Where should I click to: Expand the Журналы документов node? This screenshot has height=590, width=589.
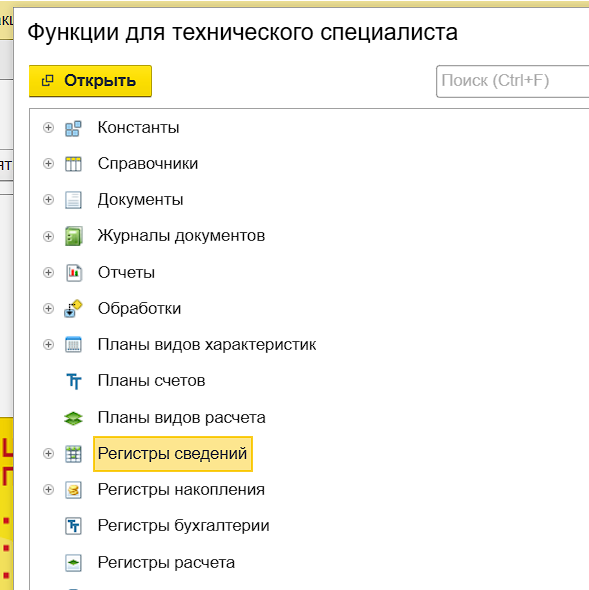tap(48, 236)
